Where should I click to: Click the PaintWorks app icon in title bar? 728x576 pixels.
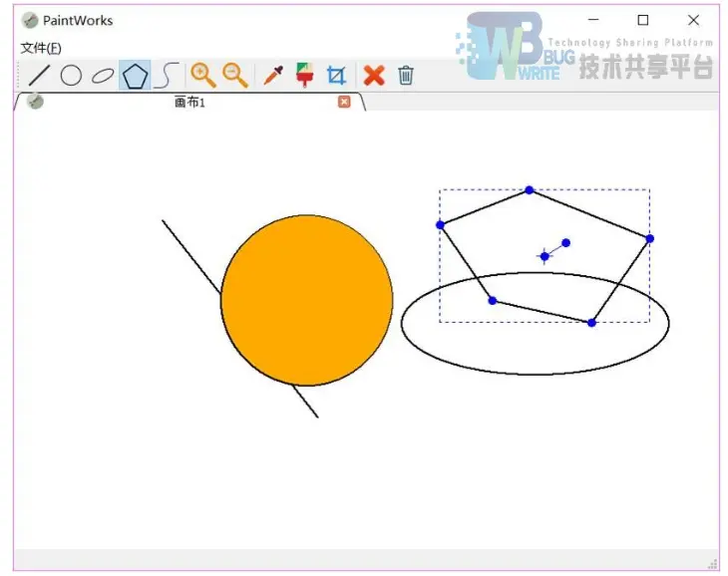30,20
